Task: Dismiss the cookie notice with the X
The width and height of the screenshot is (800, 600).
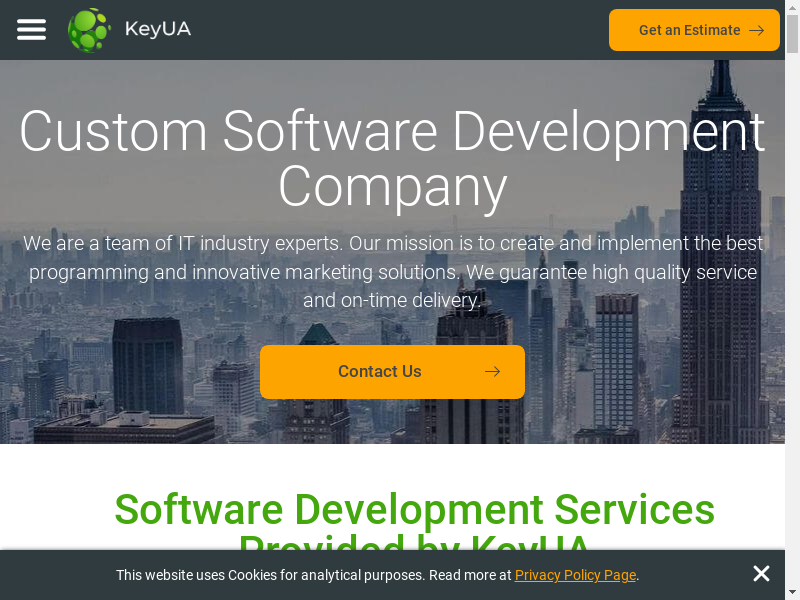Action: point(761,574)
